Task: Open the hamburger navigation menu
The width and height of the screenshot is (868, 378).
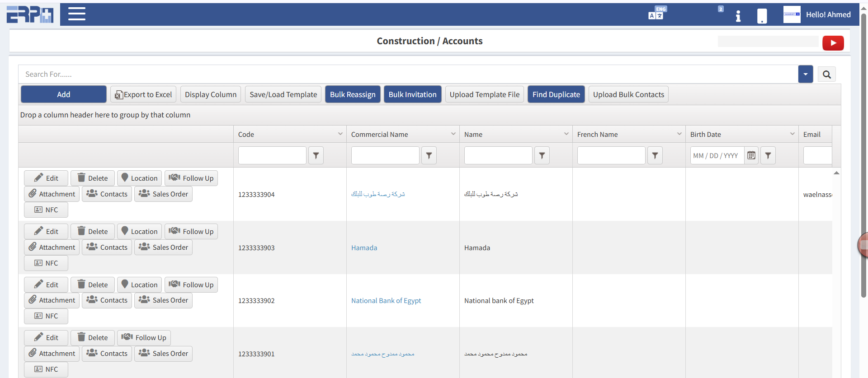Action: [76, 14]
